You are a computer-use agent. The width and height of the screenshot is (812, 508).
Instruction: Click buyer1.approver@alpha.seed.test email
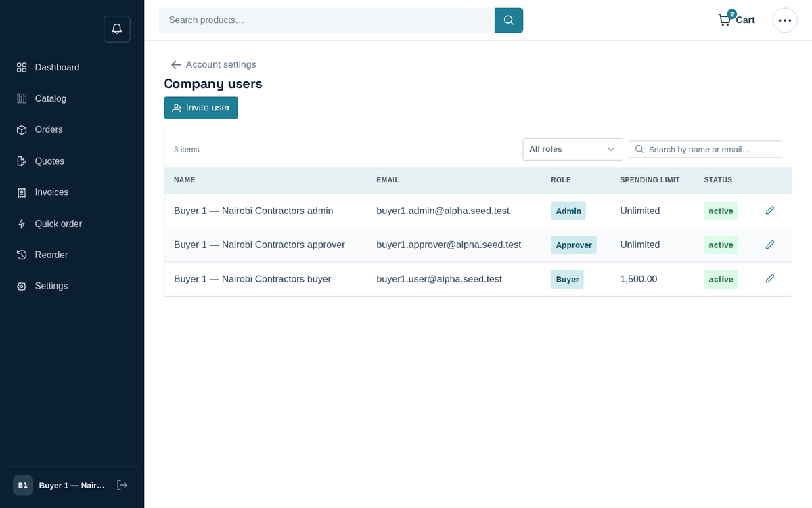pos(449,245)
